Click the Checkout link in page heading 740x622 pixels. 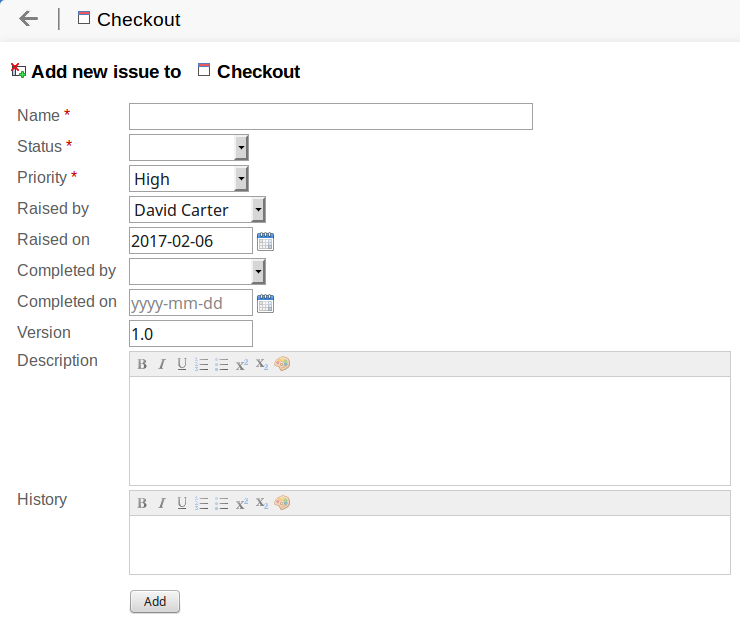coord(258,72)
